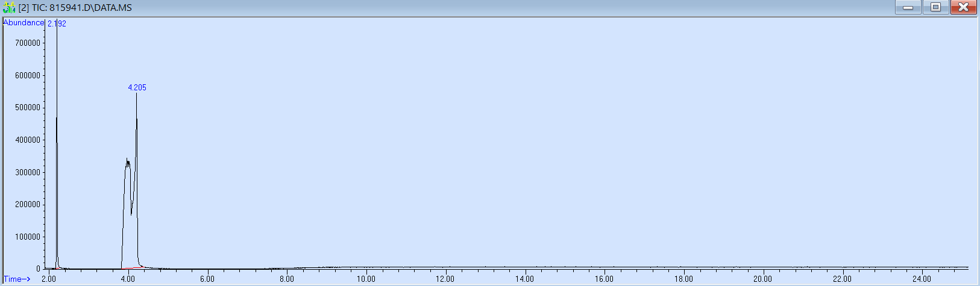Click the TIC window icon in title bar
This screenshot has height=286, width=980.
9,8
